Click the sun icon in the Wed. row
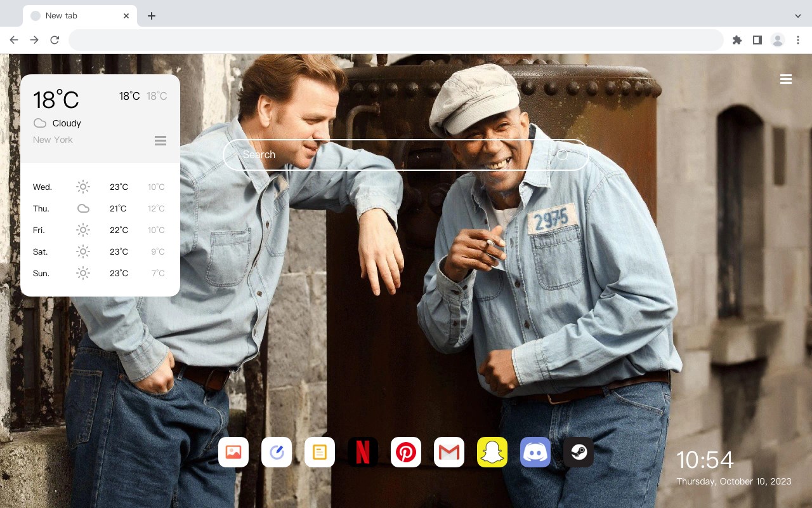 click(x=83, y=187)
